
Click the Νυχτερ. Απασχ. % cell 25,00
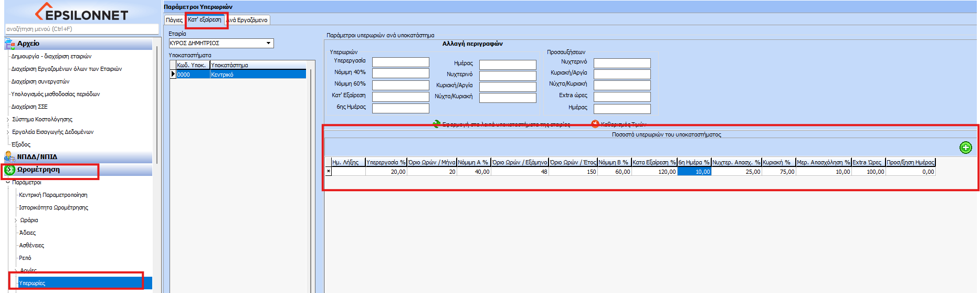(736, 172)
